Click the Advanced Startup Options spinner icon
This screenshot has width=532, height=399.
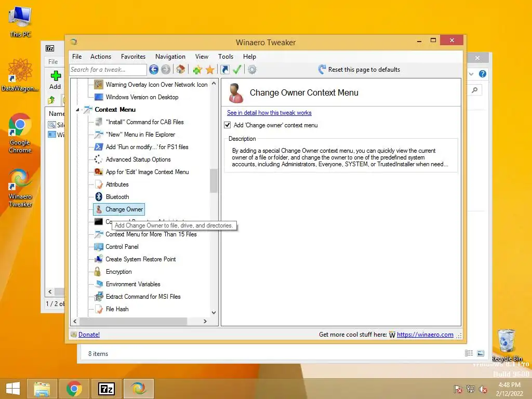click(98, 159)
